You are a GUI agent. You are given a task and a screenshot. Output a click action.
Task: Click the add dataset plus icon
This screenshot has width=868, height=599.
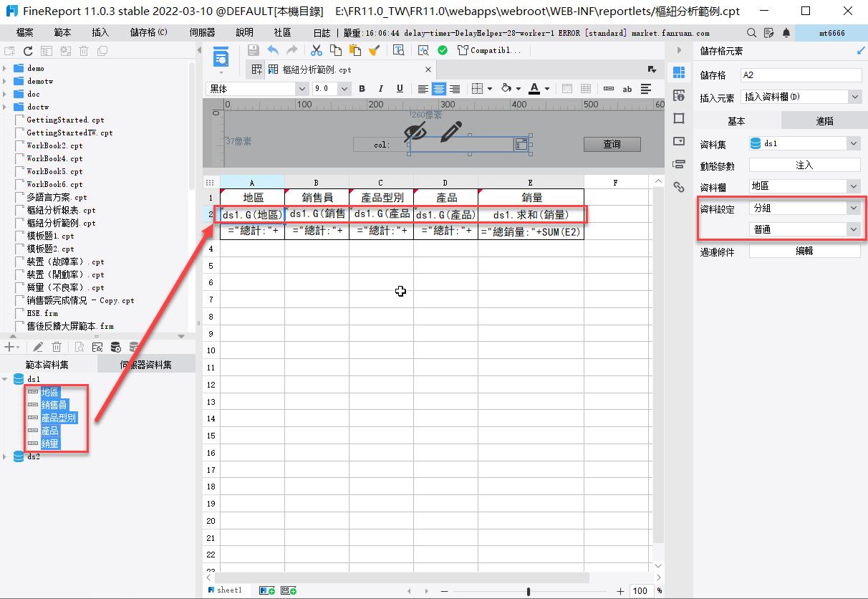tap(9, 347)
